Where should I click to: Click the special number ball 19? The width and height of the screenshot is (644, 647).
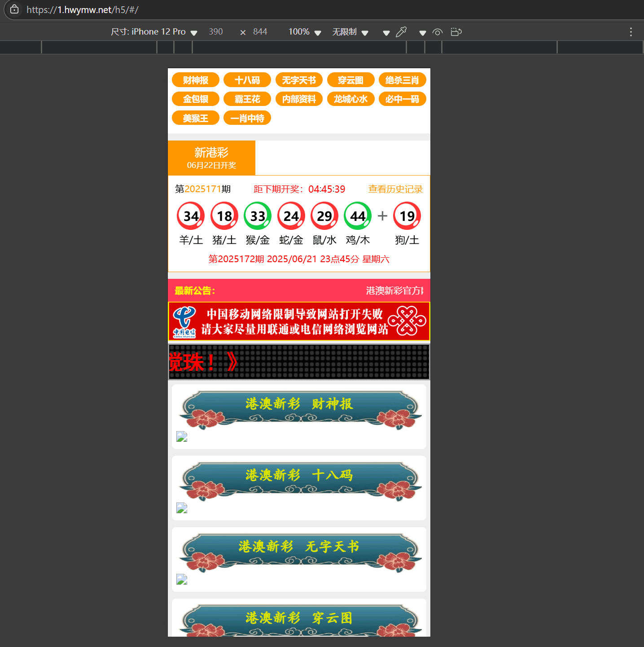point(407,216)
